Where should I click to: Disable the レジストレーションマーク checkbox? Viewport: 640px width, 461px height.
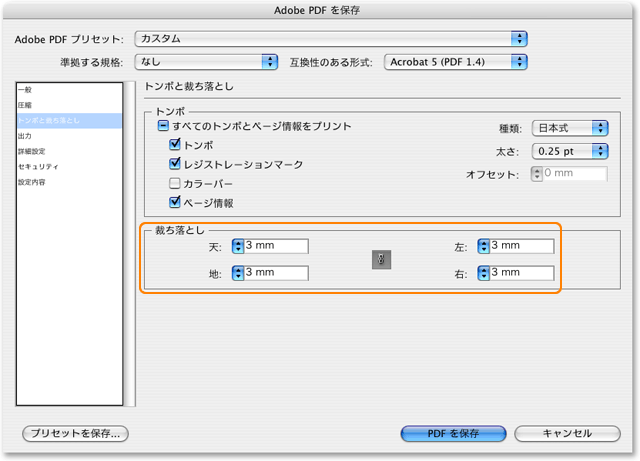(175, 164)
